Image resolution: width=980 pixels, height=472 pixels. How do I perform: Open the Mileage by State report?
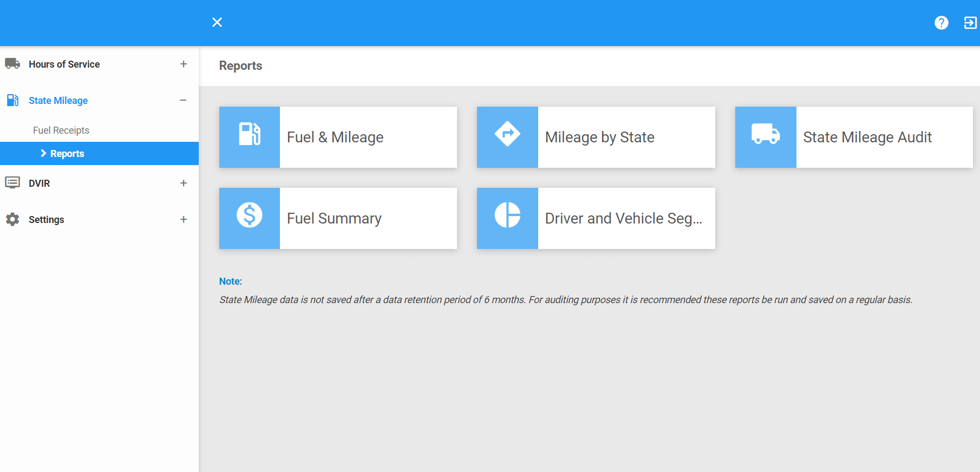click(596, 137)
